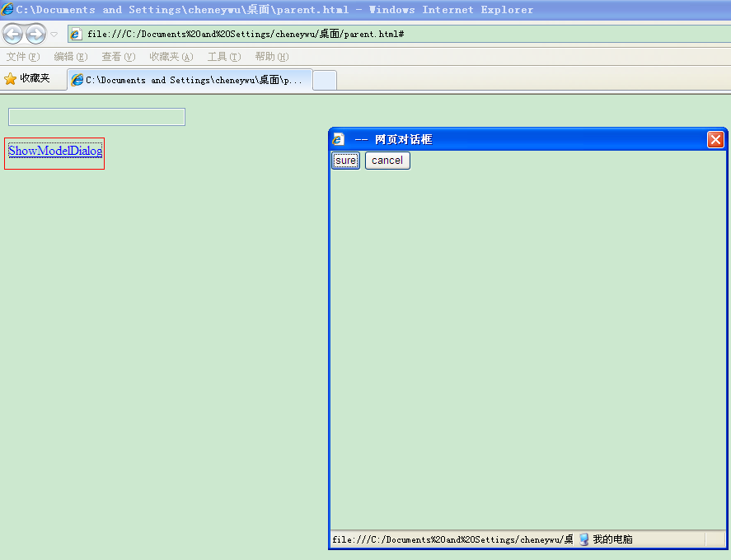The height and width of the screenshot is (560, 731).
Task: Open the 收藏夹(A) menu
Action: [171, 57]
